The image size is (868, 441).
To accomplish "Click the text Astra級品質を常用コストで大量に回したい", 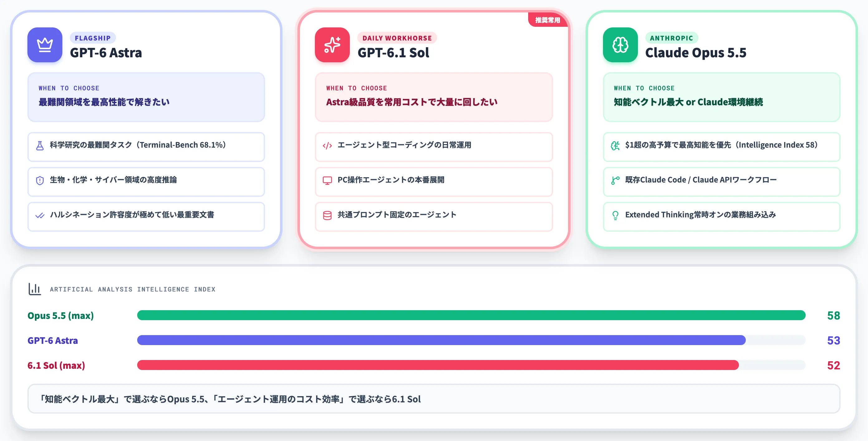I will (412, 102).
